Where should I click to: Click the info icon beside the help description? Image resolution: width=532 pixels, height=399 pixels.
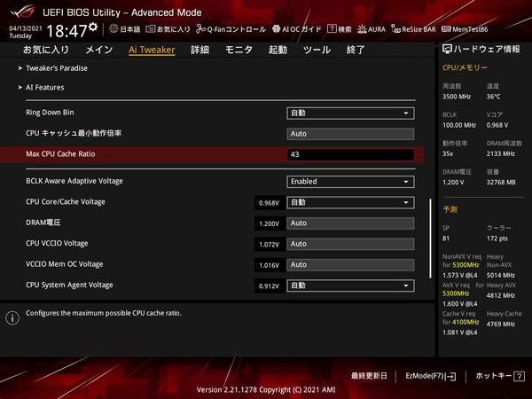[12, 317]
